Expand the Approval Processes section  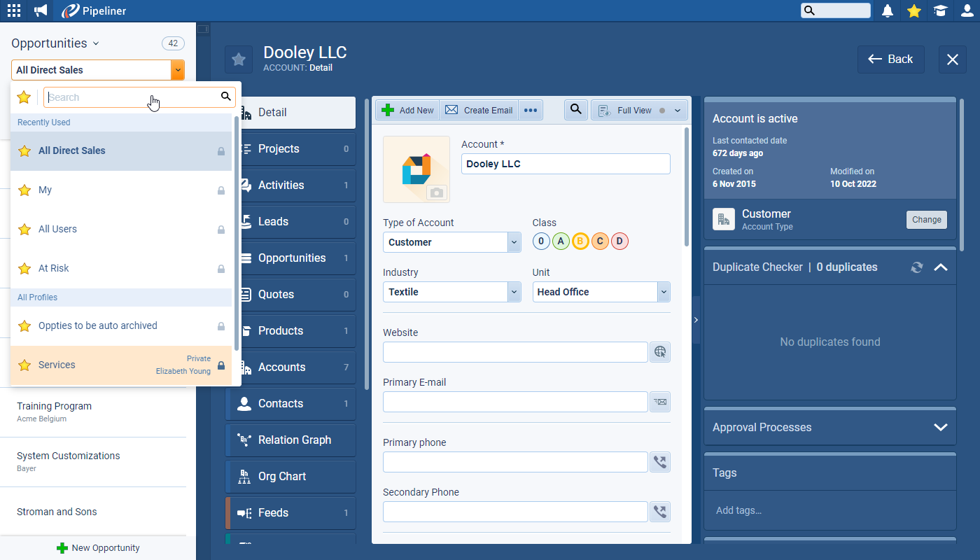[940, 427]
